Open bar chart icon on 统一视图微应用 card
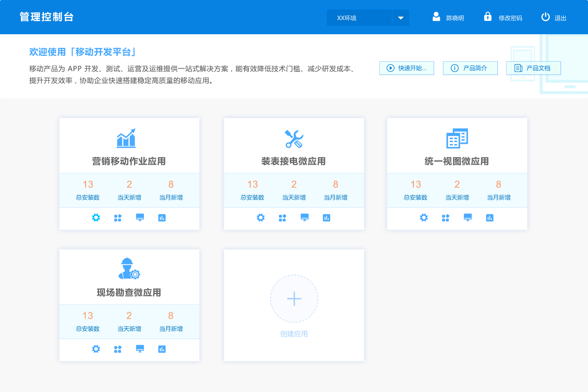This screenshot has width=588, height=392. 490,218
